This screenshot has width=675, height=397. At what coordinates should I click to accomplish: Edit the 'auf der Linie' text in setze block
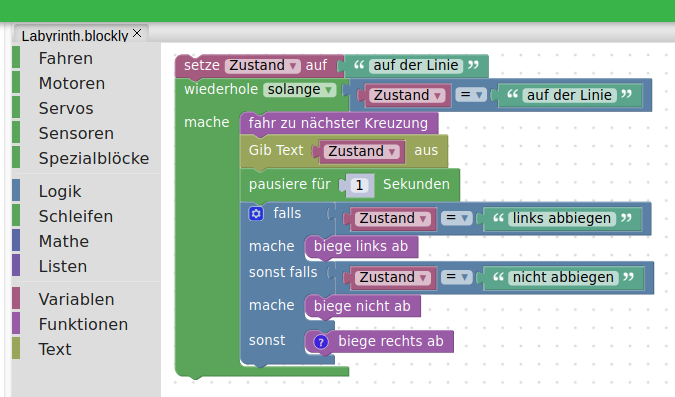[x=416, y=65]
